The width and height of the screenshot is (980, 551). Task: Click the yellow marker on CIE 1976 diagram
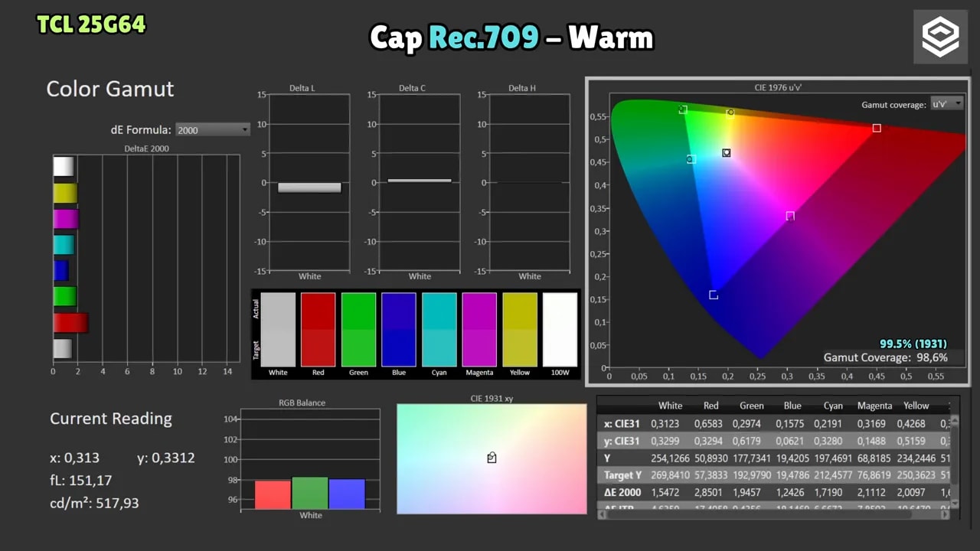(730, 113)
